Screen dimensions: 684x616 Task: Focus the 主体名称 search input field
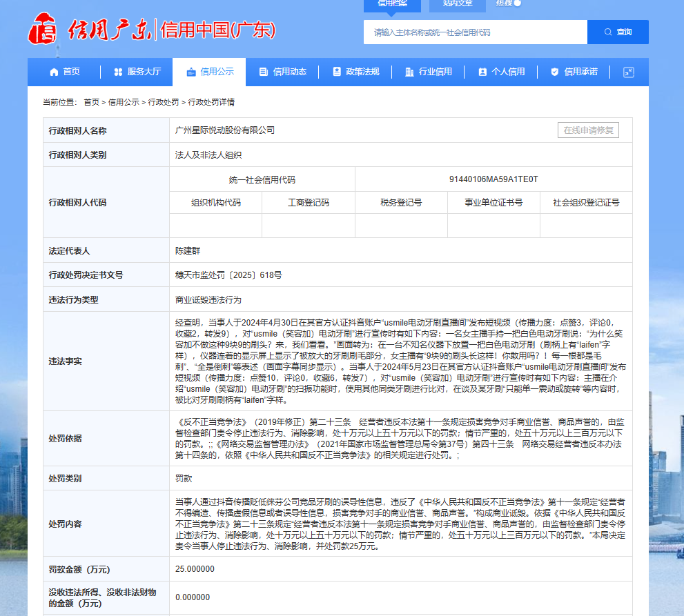476,32
